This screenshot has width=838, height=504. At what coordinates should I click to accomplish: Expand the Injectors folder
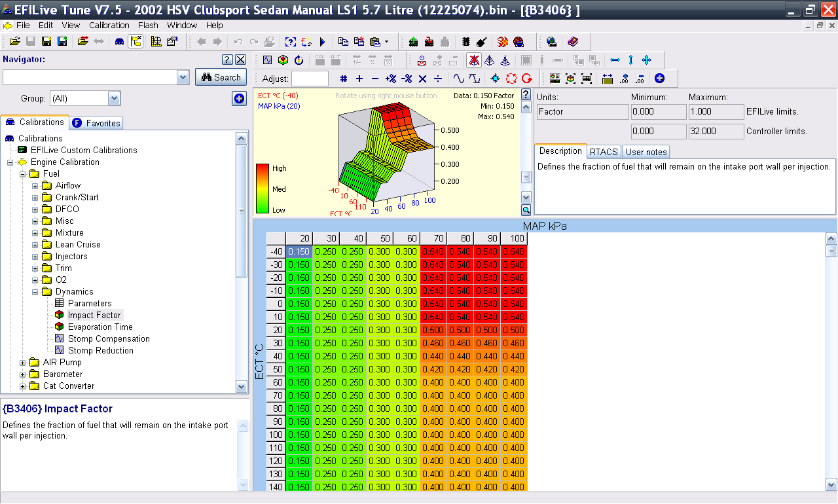(36, 257)
